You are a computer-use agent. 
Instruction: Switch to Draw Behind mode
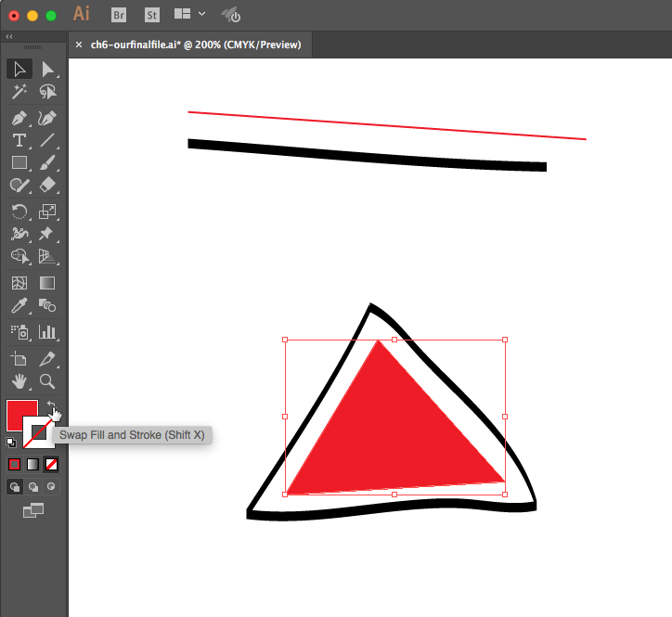33,485
